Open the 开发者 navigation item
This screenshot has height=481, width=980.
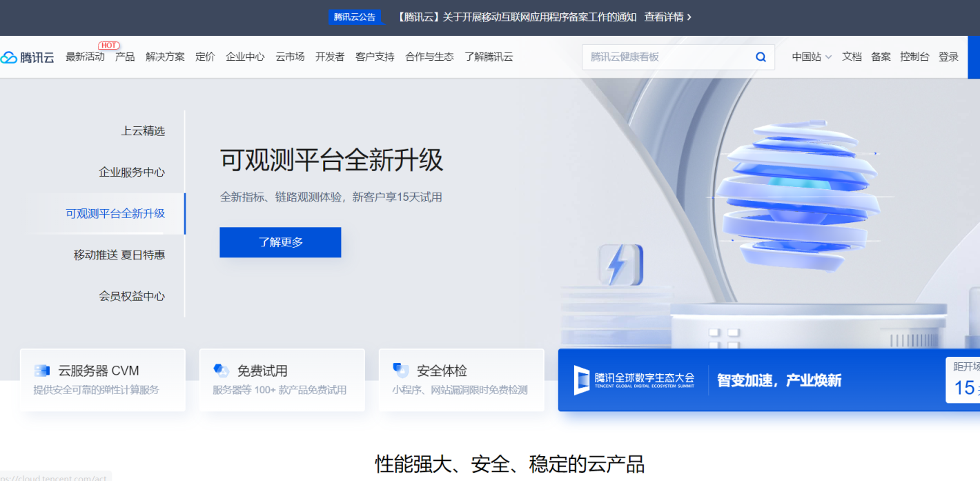(330, 57)
